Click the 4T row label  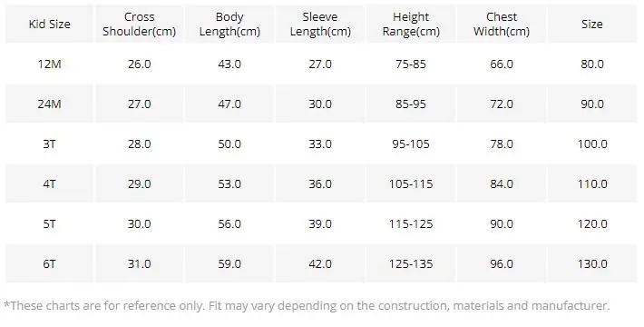click(49, 183)
